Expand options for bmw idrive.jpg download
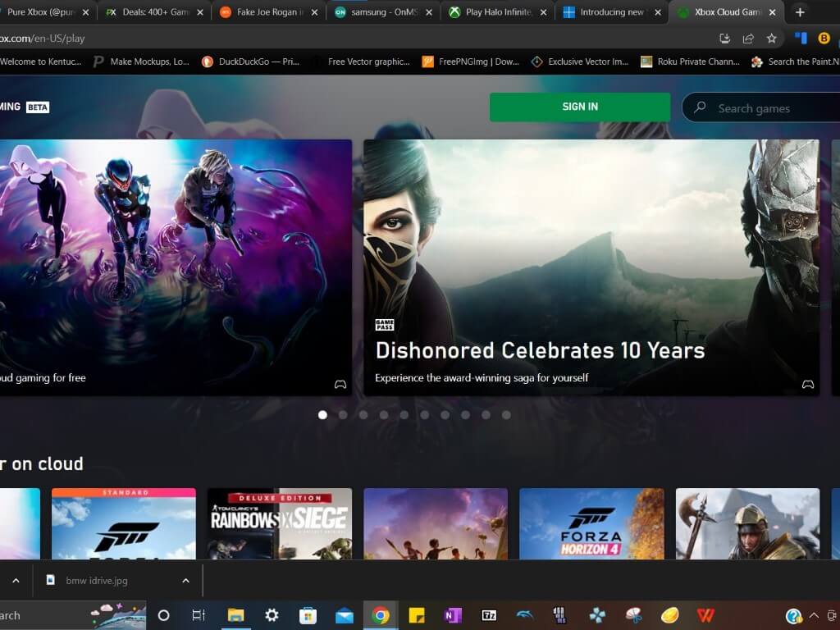Screen dimensions: 840x630 [x=185, y=581]
